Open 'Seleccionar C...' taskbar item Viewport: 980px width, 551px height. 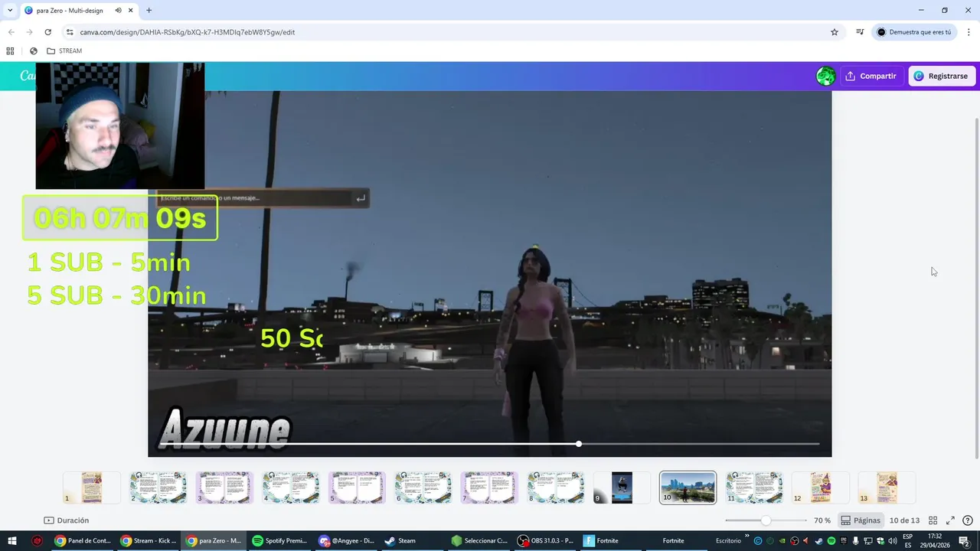[479, 541]
